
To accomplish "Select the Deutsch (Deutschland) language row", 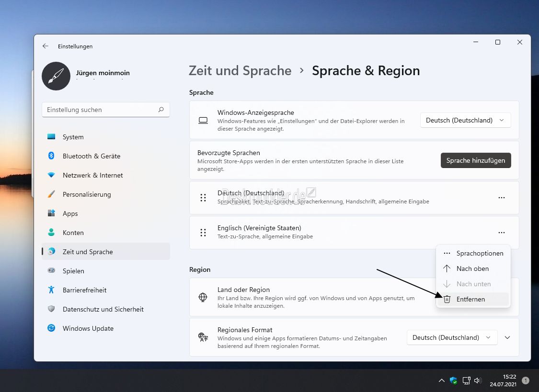I will [354, 198].
